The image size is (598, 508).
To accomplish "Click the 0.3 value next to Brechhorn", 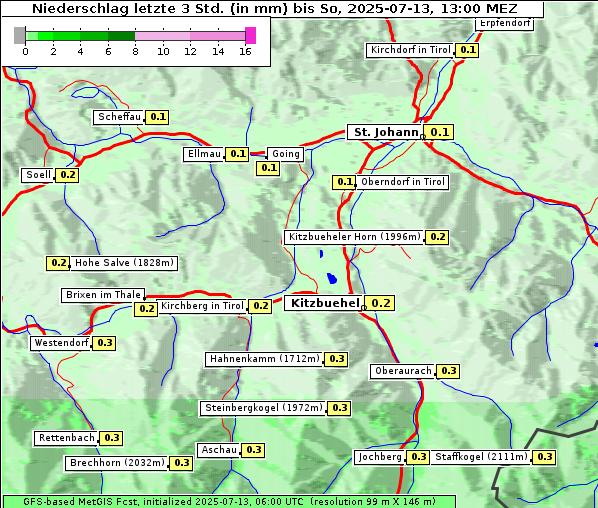I will (x=182, y=463).
